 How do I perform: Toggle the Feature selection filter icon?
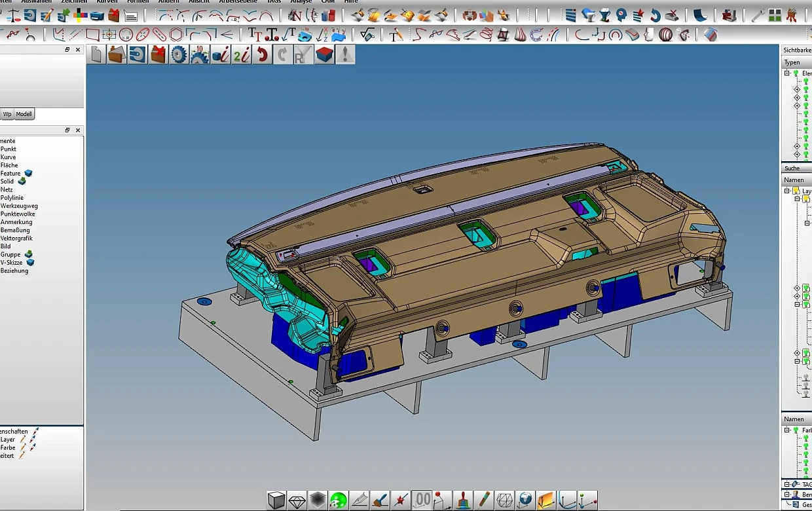pos(28,174)
